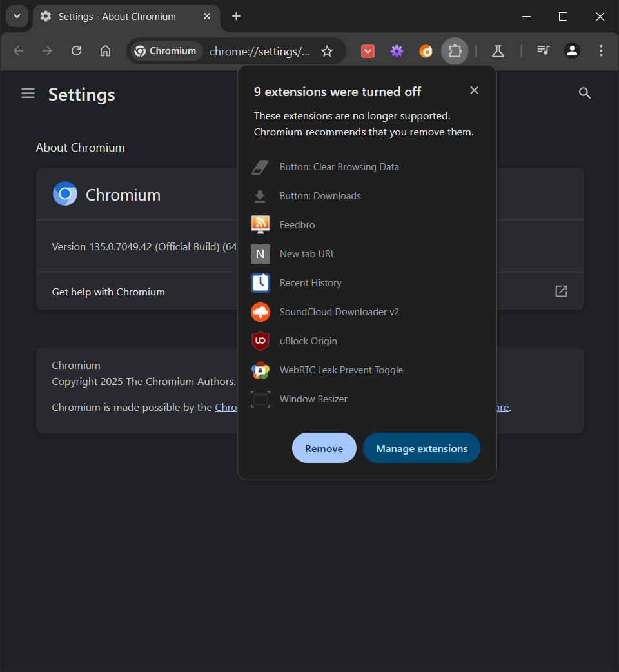Viewport: 619px width, 672px height.
Task: Click the uBlock Origin shield icon
Action: pyautogui.click(x=260, y=341)
